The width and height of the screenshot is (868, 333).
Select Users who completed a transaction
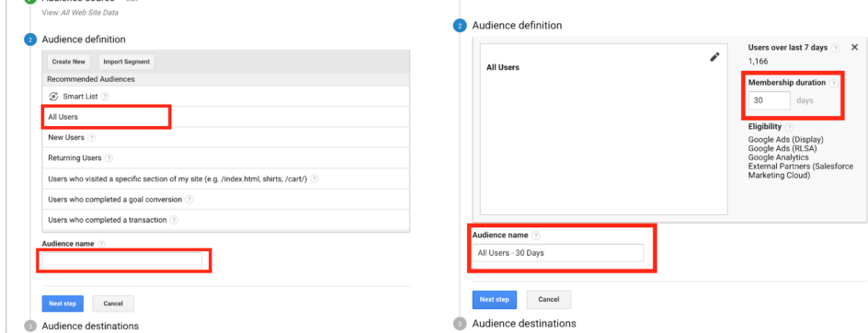click(226, 220)
